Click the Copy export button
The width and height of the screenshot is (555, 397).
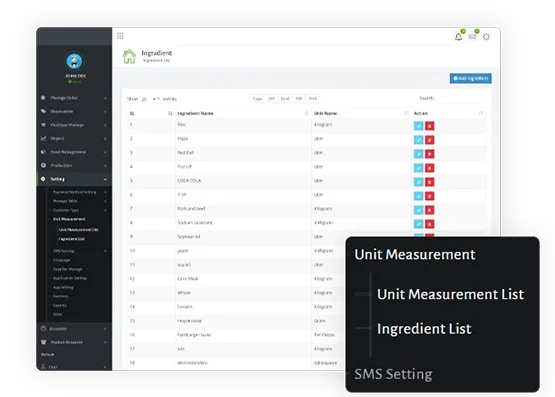coord(257,99)
